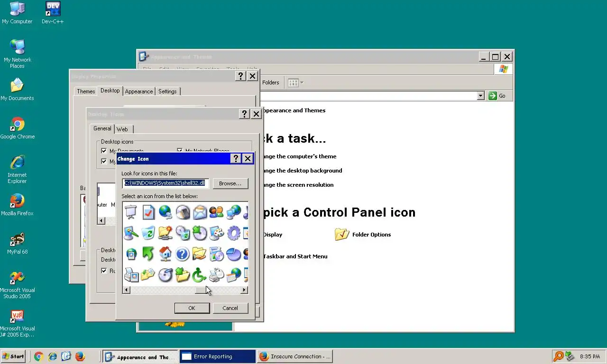The width and height of the screenshot is (607, 364).
Task: Select the document with red checkmark icon
Action: [x=148, y=212]
